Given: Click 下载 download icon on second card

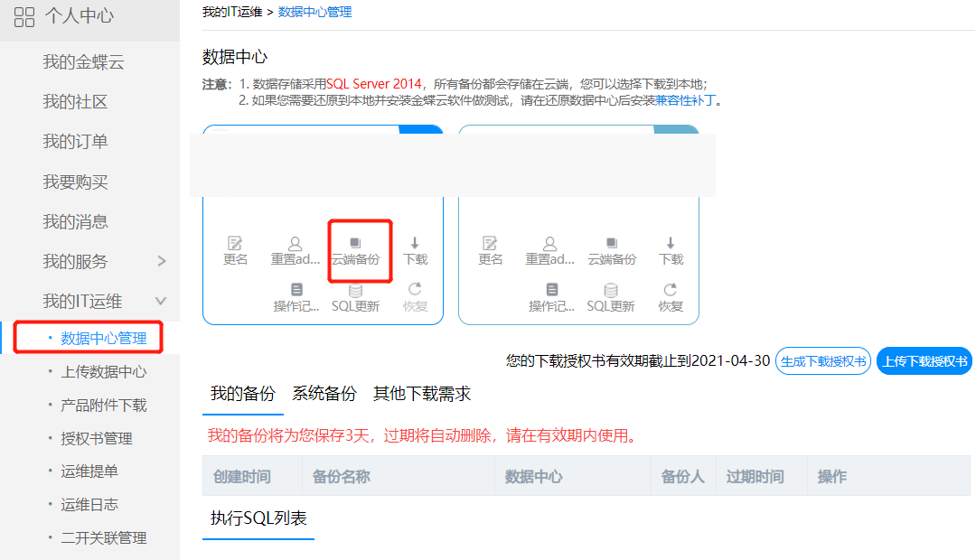Looking at the screenshot, I should [x=670, y=250].
